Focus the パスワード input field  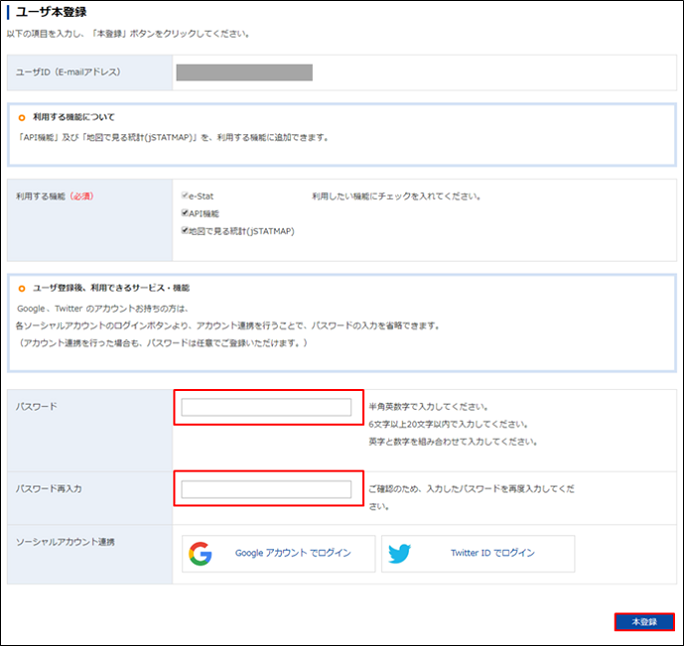[266, 407]
